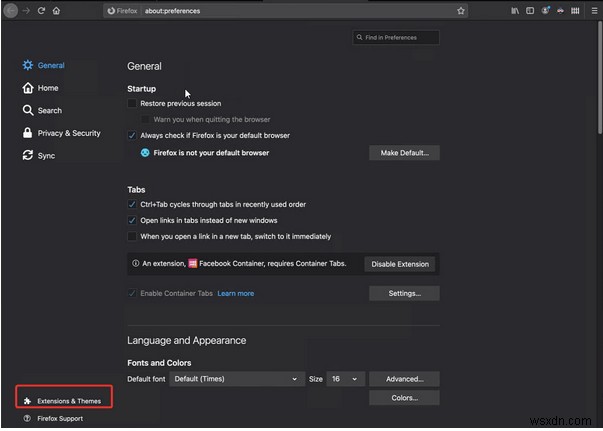Click the sad face not-default browser icon
The height and width of the screenshot is (431, 603).
[x=145, y=153]
